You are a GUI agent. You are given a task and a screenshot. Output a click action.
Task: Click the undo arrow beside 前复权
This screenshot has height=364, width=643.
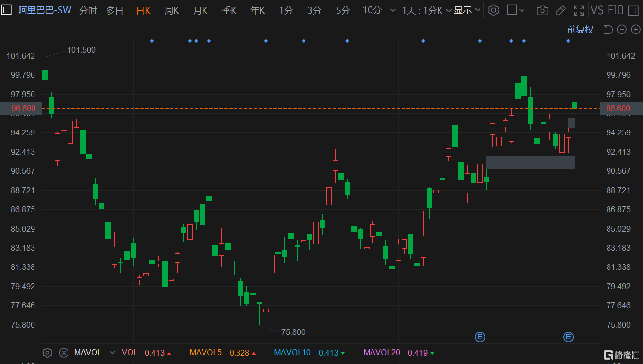click(608, 30)
